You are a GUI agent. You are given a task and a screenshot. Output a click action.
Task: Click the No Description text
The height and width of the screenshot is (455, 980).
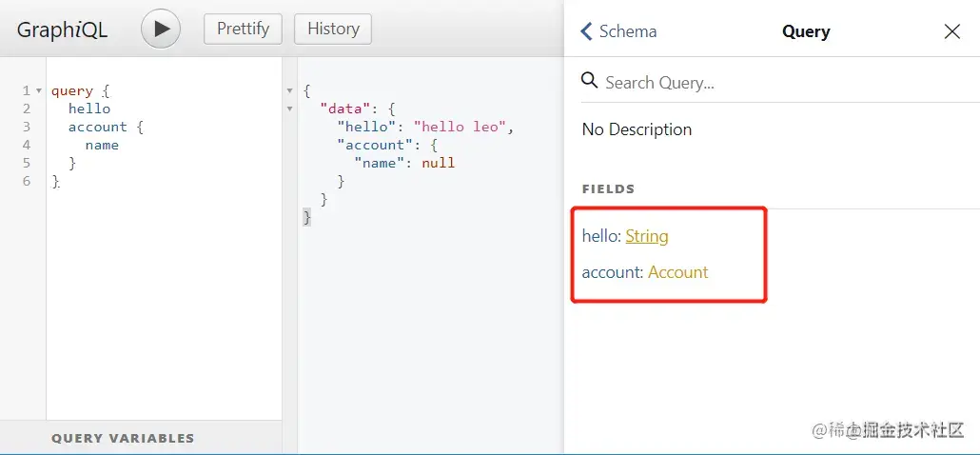pos(637,129)
